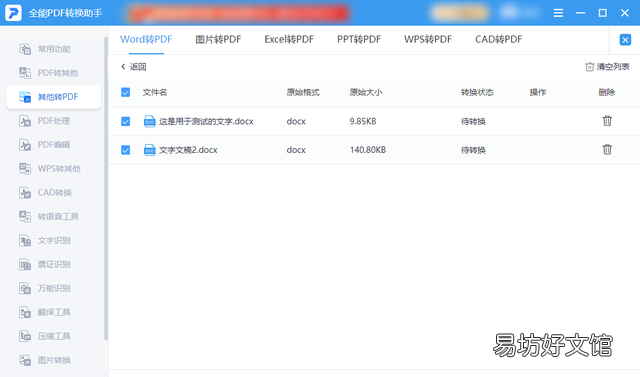Switch to the CAD转PDF tab
Viewport: 640px width, 377px height.
pyautogui.click(x=498, y=40)
